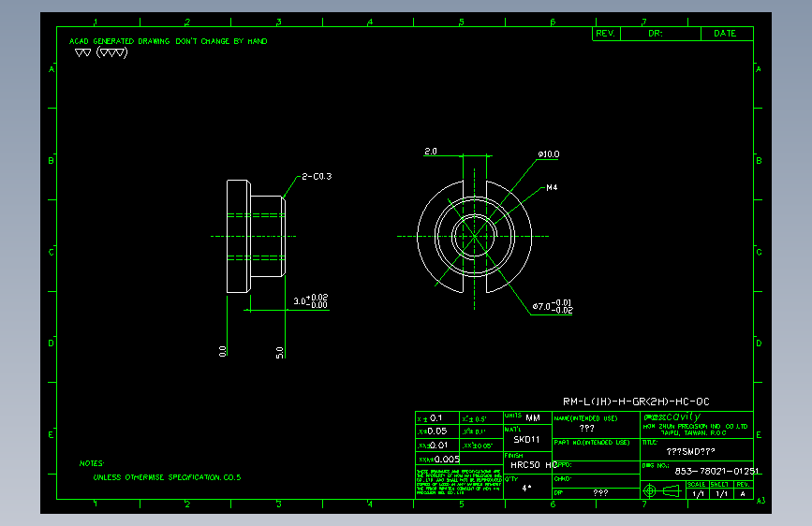
Task: Select the 'NOTES:' heading
Action: [92, 463]
